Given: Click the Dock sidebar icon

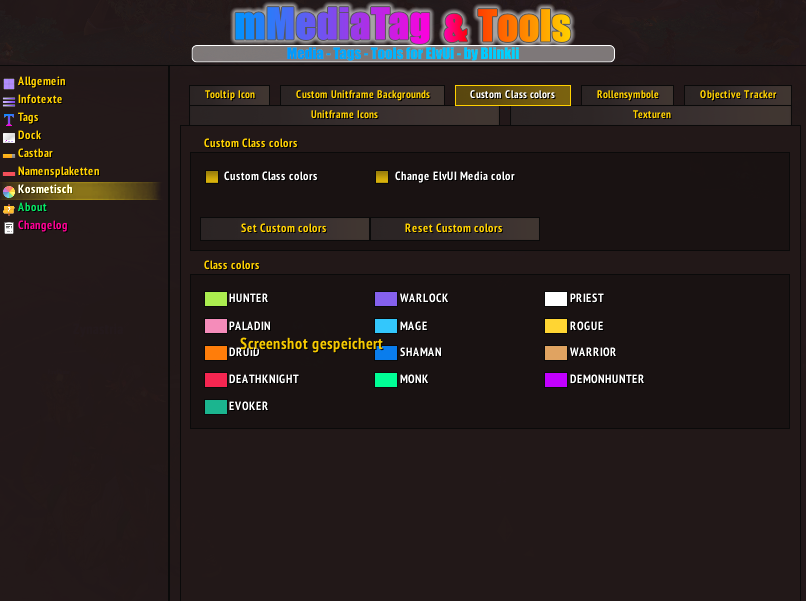Looking at the screenshot, I should 9,137.
